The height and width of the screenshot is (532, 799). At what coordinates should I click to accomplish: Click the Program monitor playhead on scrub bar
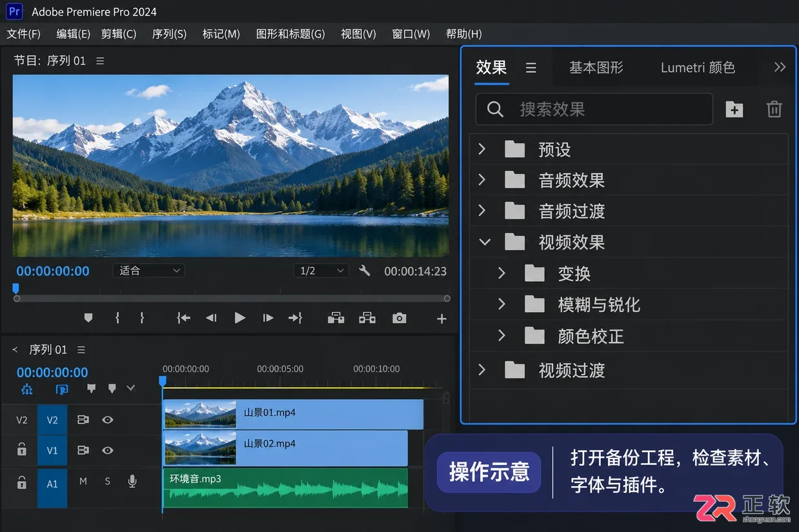[16, 289]
